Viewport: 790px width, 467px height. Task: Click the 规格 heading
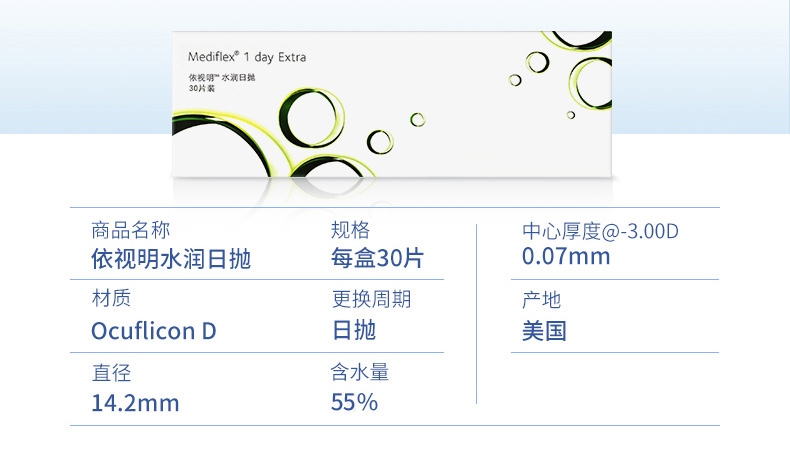pos(350,230)
